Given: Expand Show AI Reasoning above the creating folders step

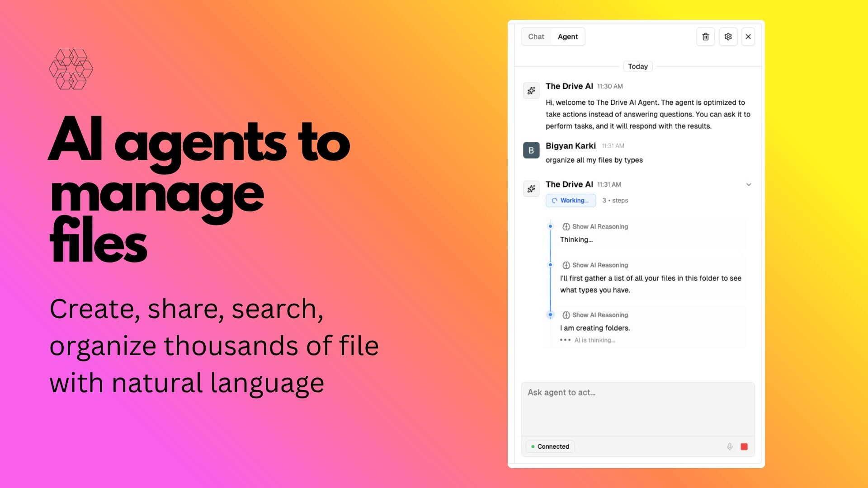Looking at the screenshot, I should tap(595, 315).
